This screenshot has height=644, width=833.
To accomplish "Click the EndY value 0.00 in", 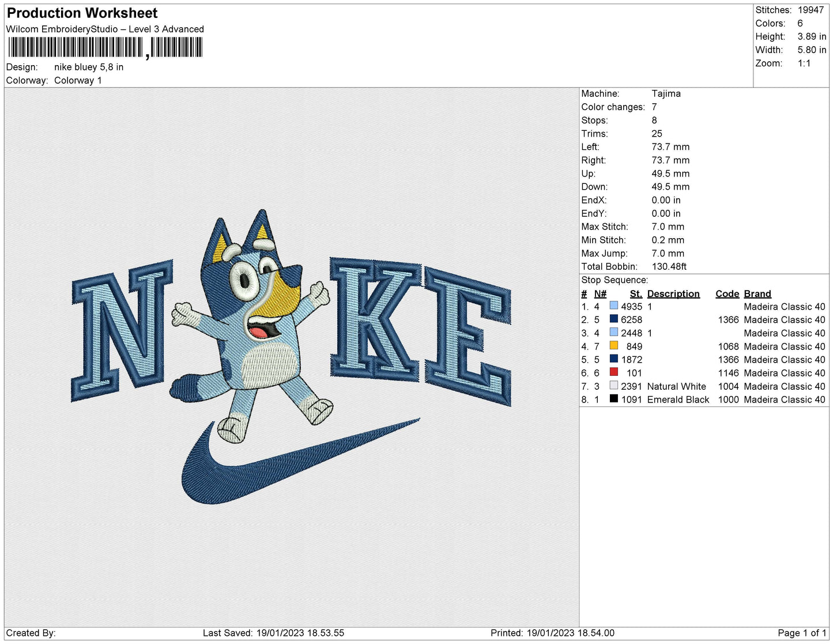I will (x=666, y=213).
